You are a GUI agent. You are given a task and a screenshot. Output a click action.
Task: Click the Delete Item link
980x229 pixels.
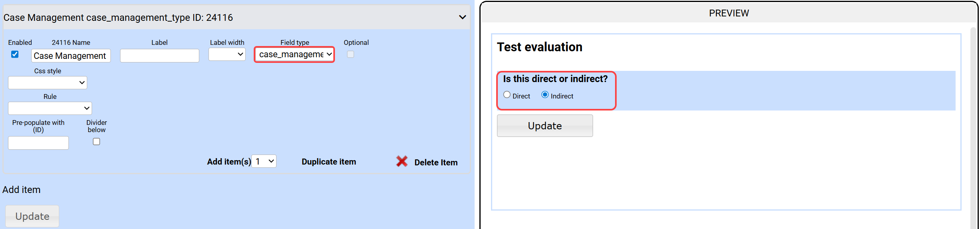[436, 163]
